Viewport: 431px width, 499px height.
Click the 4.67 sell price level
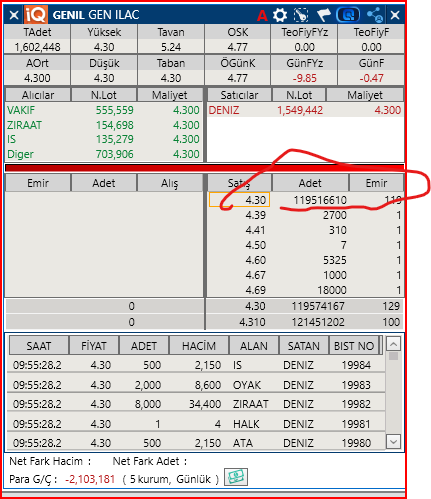tap(256, 275)
